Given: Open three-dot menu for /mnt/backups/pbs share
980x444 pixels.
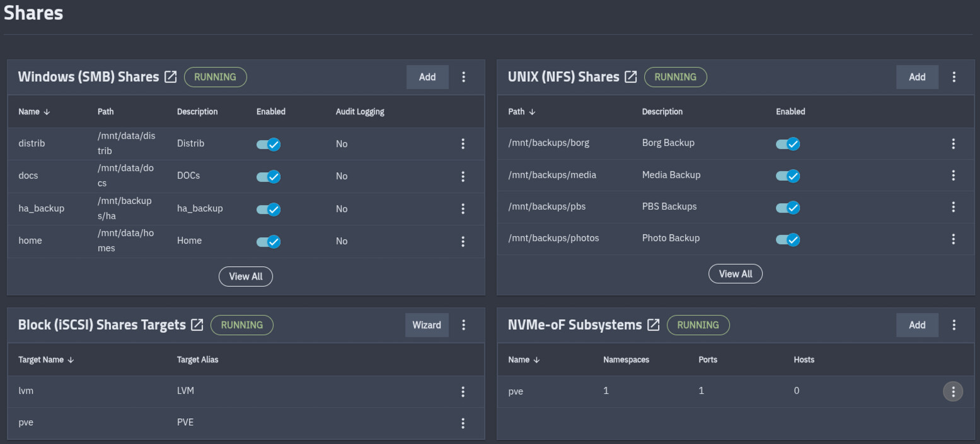Looking at the screenshot, I should (x=953, y=207).
